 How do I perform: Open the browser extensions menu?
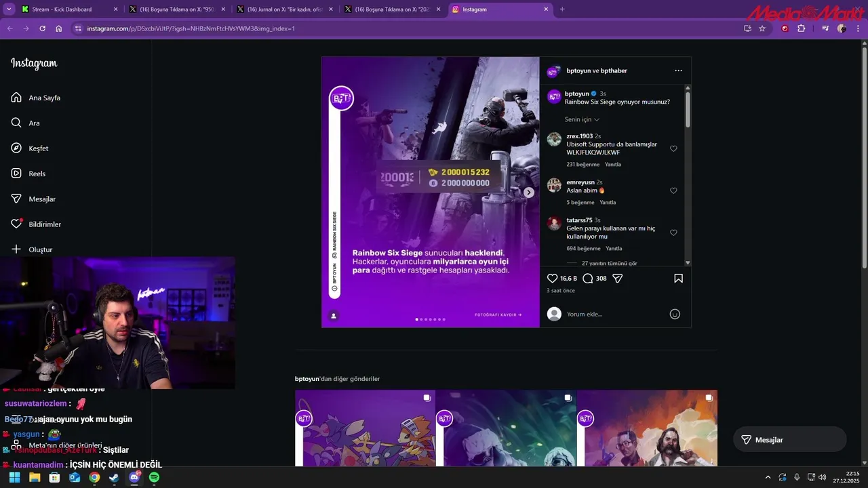[802, 28]
